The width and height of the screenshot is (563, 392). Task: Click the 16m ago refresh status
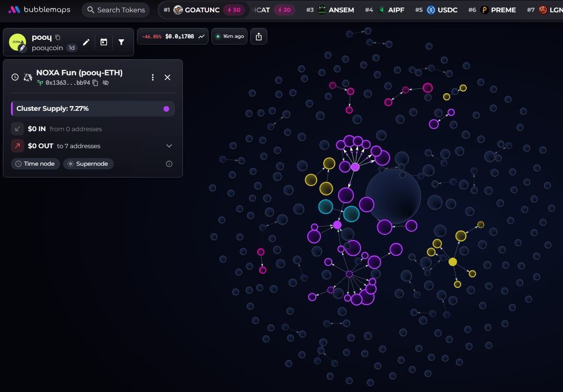230,36
